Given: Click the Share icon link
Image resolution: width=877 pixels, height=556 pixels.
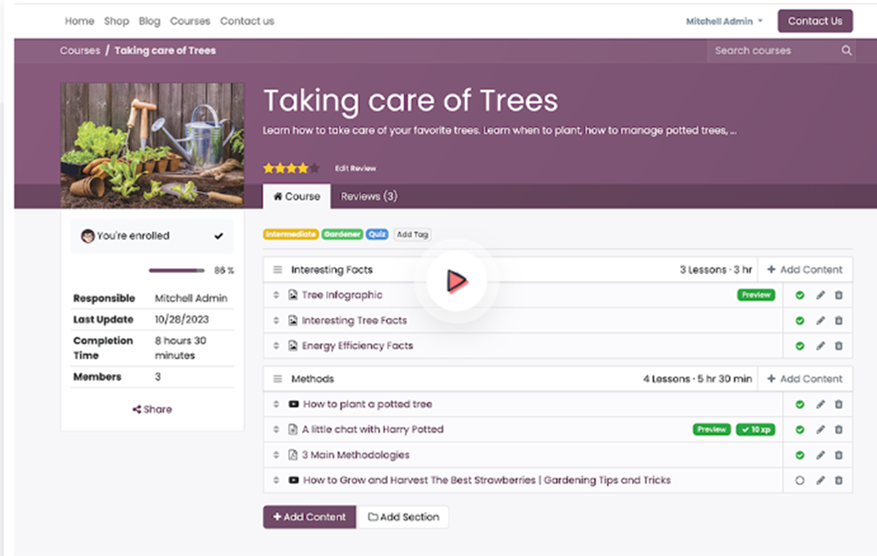Looking at the screenshot, I should [x=152, y=409].
